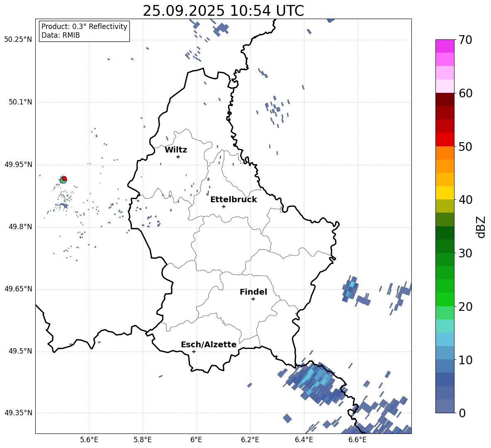Click the 6.4°E longitude tick label
The width and height of the screenshot is (491, 448).
click(x=304, y=440)
